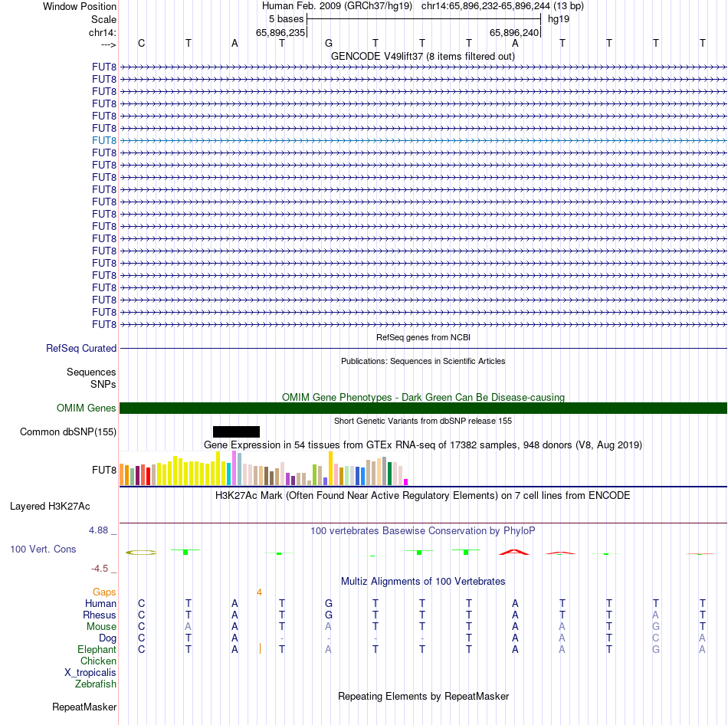Click the H3K27Ac Mark track title

coord(423,496)
